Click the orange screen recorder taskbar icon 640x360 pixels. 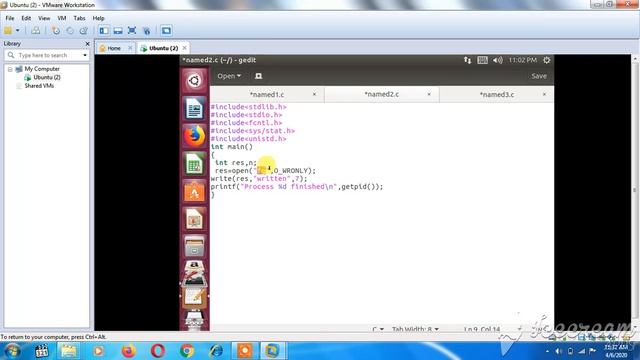tap(245, 351)
